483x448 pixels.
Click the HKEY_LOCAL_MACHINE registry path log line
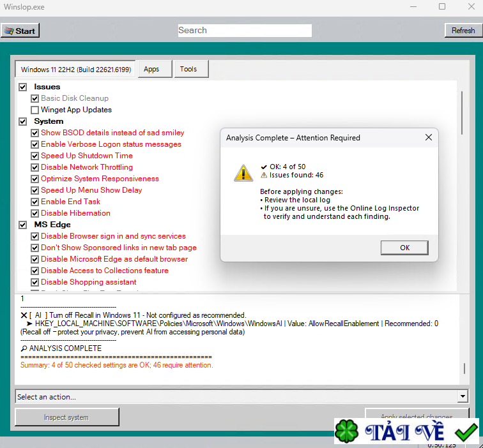[x=233, y=324]
